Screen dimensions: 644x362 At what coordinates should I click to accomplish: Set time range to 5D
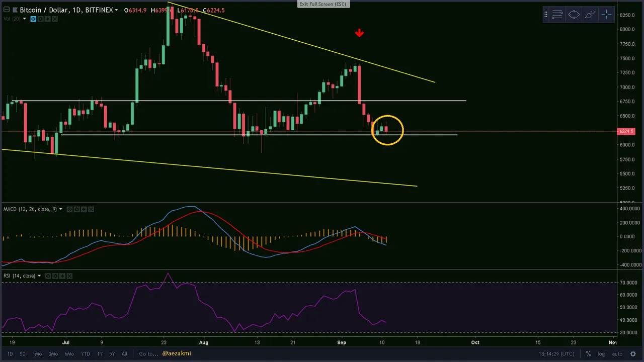23,354
